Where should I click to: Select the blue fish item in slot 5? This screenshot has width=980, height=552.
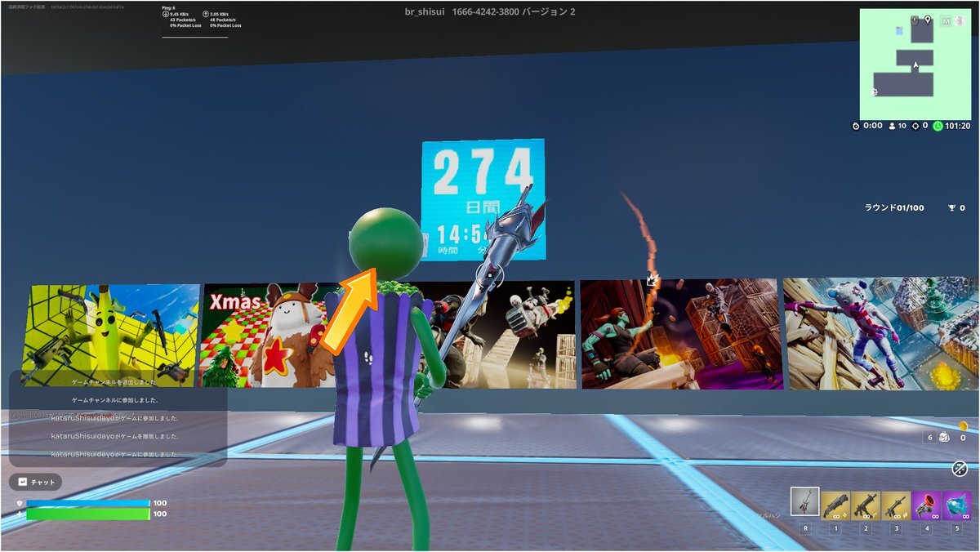click(x=956, y=505)
